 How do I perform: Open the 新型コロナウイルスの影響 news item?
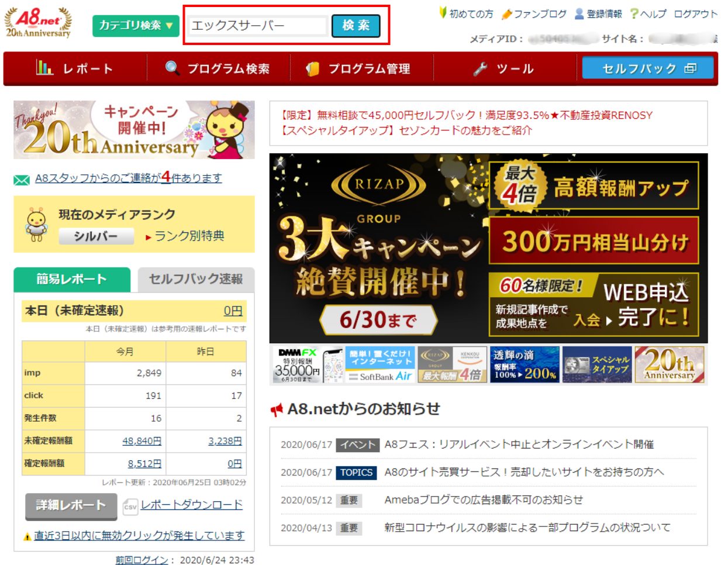(x=527, y=528)
